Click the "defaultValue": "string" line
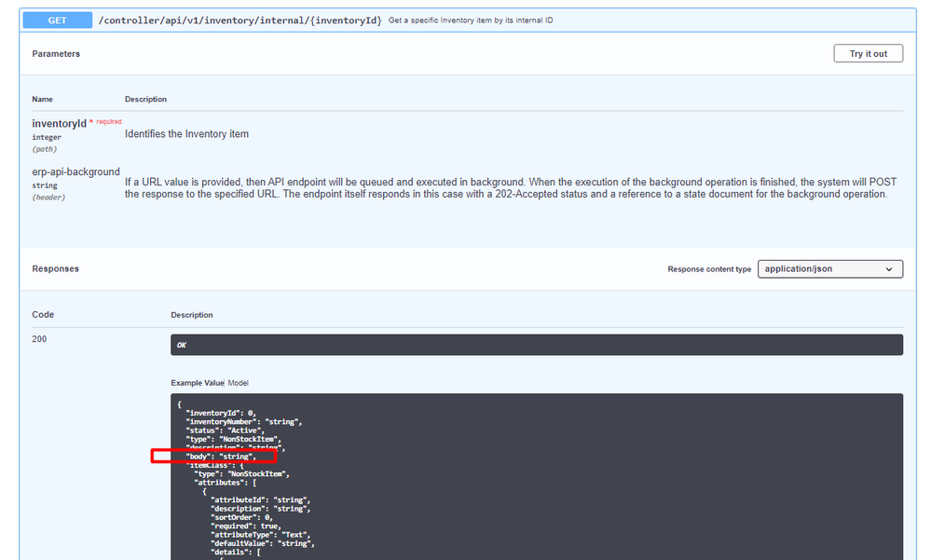Viewport: 931px width, 560px height. click(x=263, y=543)
